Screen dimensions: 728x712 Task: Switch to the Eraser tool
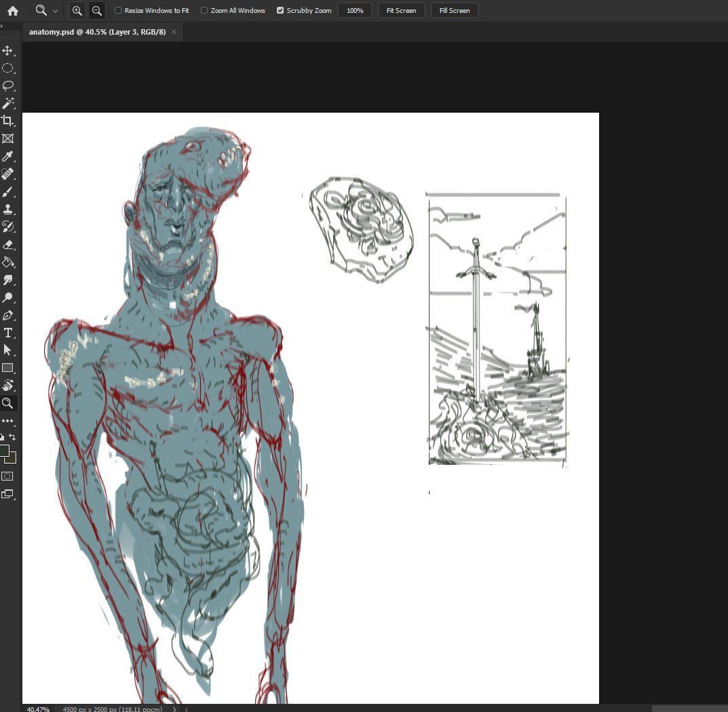pos(8,244)
